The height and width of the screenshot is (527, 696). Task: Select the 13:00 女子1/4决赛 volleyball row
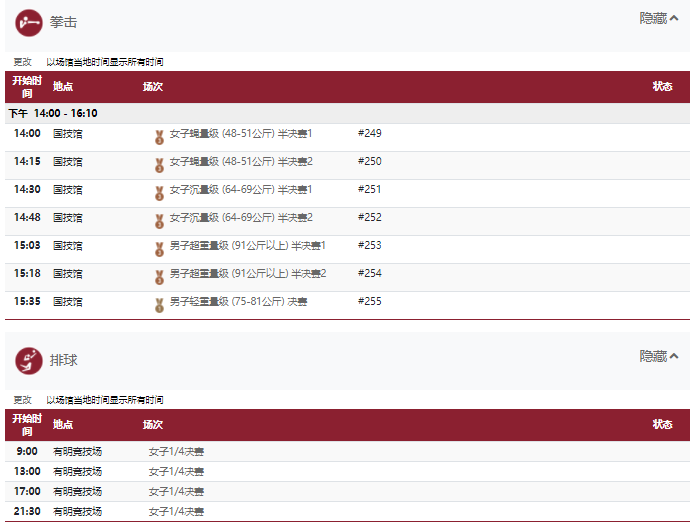point(347,471)
